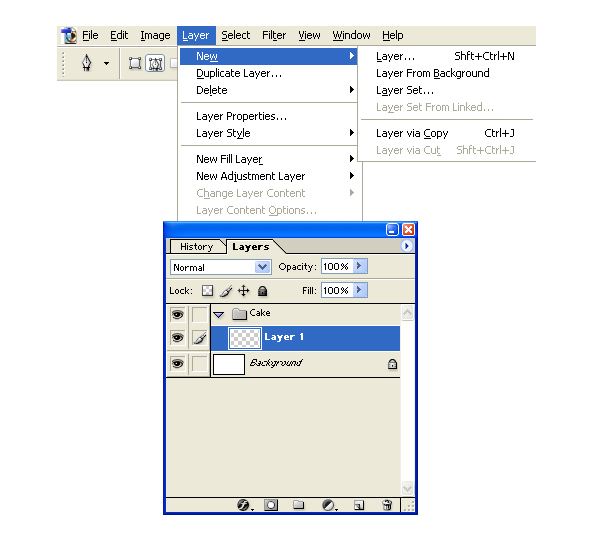Open Layer Properties... dialog
Screen dimensions: 600x543
[268, 116]
